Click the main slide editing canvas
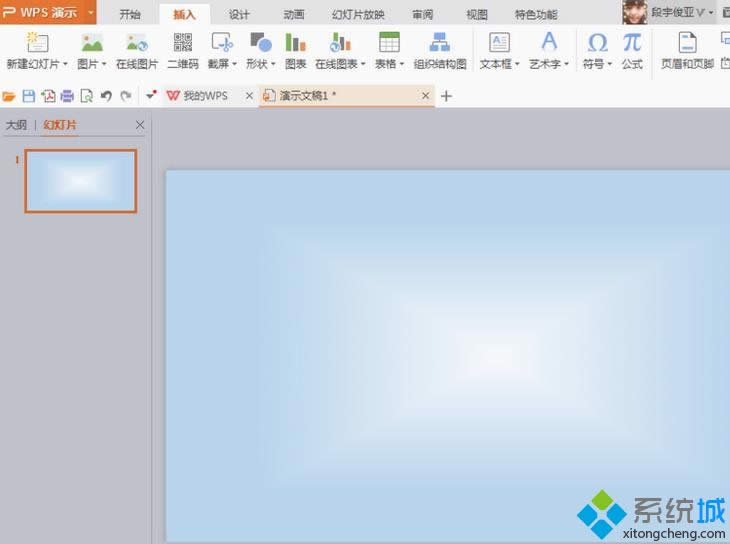Viewport: 730px width, 544px height. click(x=448, y=356)
